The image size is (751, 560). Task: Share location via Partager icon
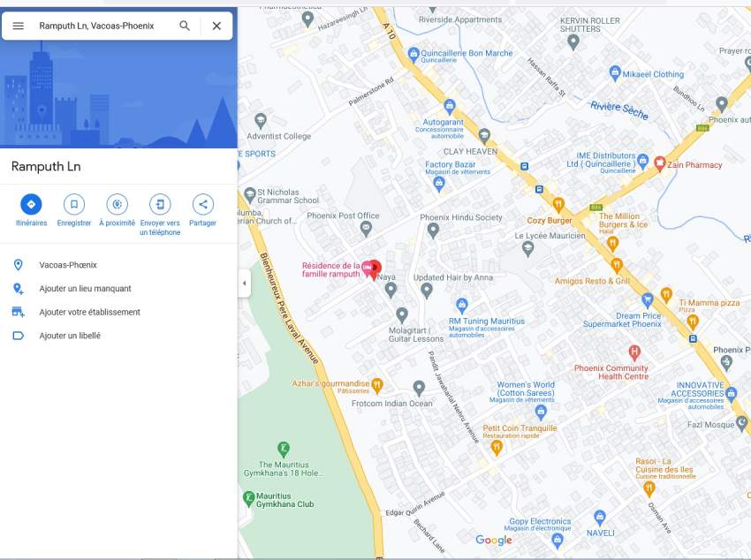coord(202,204)
